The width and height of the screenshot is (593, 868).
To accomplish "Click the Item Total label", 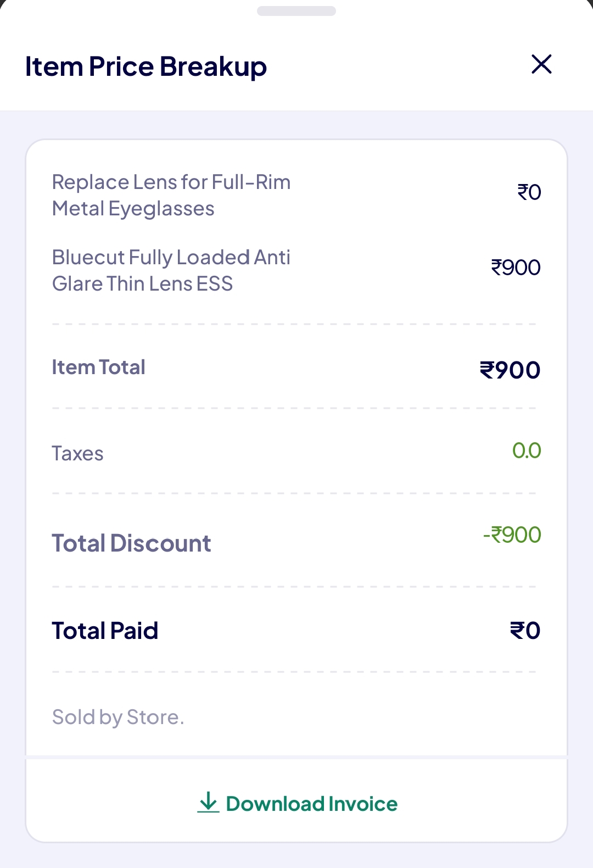I will (x=98, y=367).
